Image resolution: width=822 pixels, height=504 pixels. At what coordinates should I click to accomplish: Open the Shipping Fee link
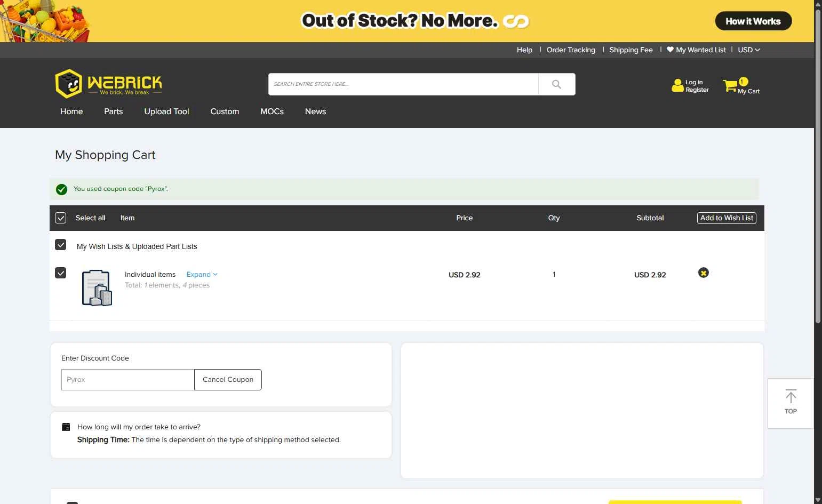click(631, 50)
